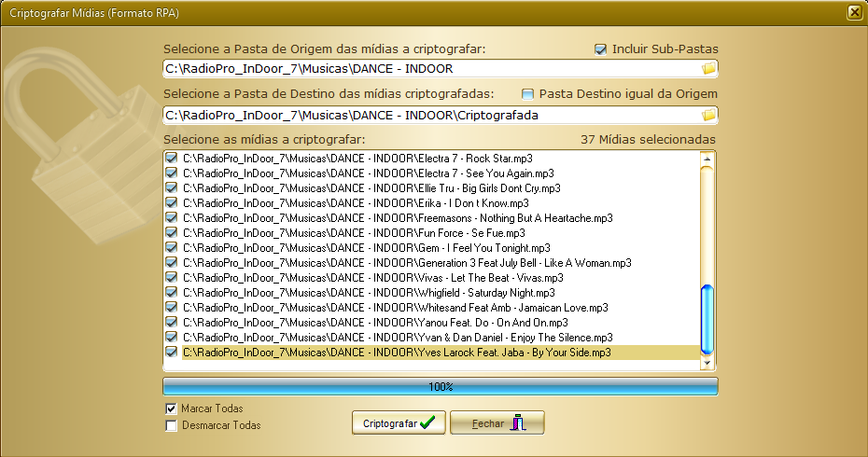Click the media list scrollbar thumb

tap(707, 320)
